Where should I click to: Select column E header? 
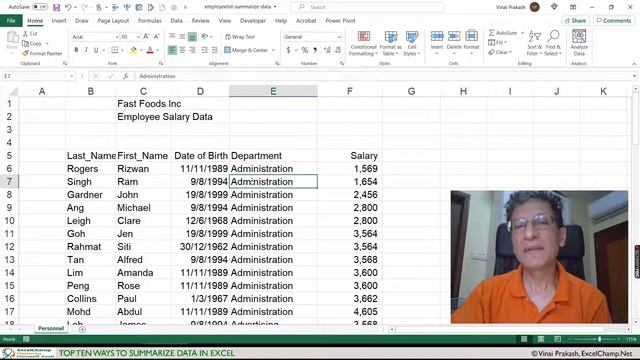[x=273, y=91]
